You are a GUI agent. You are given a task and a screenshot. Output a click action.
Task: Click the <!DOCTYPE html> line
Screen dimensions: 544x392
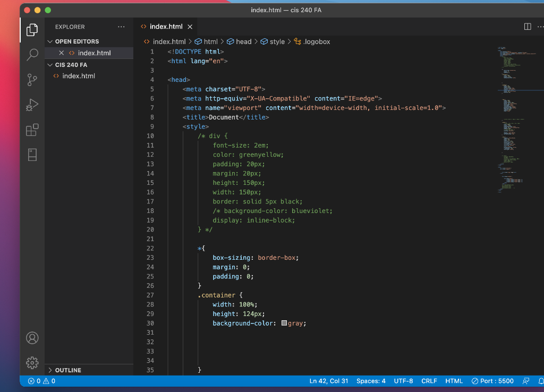[x=195, y=52]
